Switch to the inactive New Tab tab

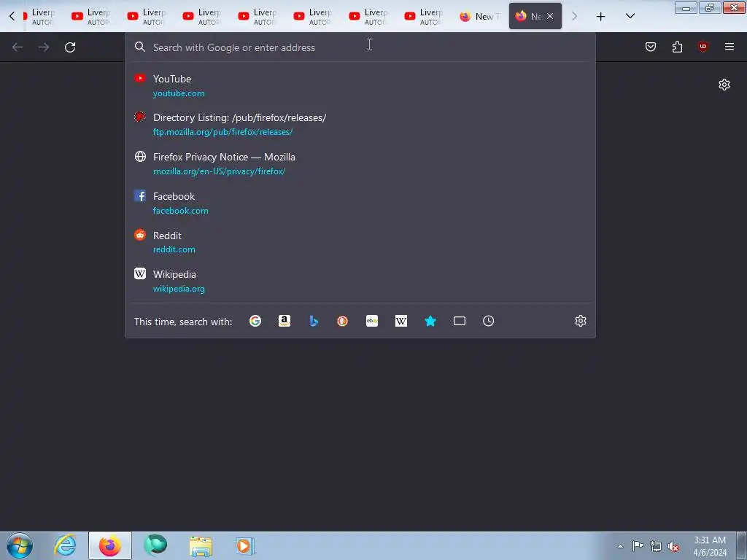pos(480,16)
